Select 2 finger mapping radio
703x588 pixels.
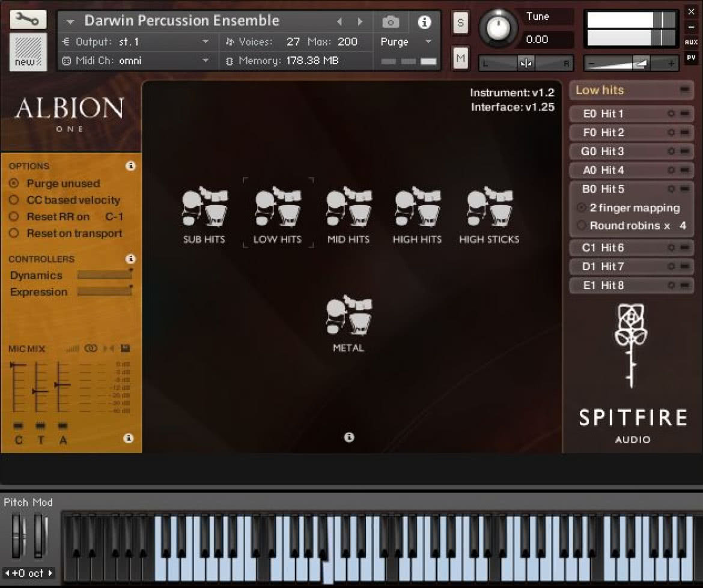point(582,207)
